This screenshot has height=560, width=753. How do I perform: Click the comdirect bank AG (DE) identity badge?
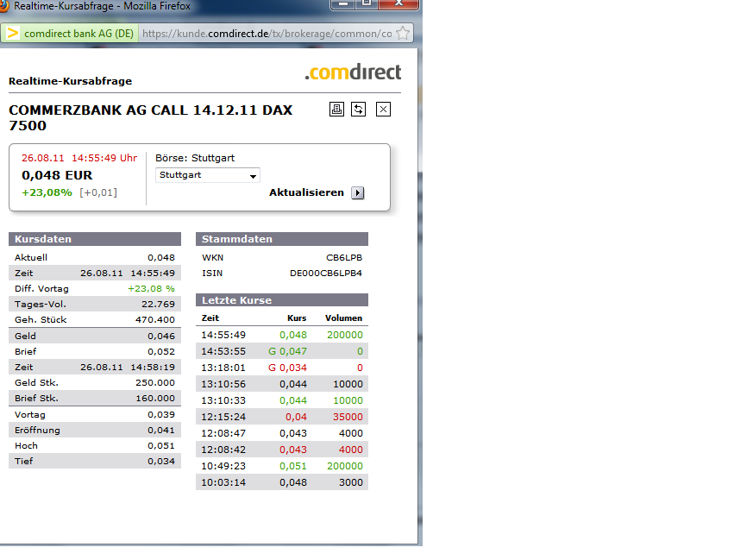78,34
